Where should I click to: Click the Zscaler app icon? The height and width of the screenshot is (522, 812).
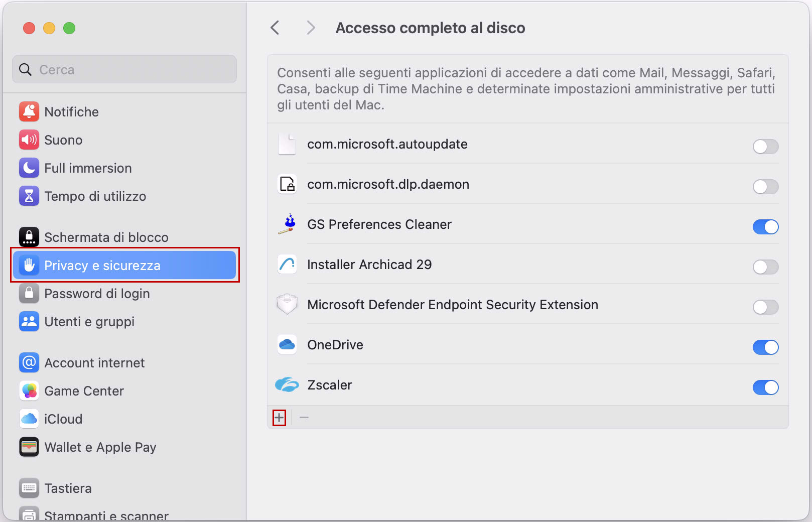287,384
